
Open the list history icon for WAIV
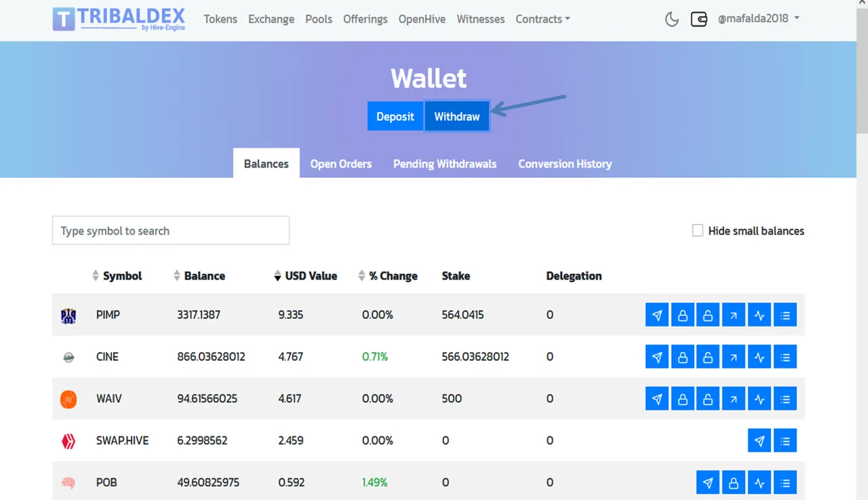click(x=785, y=399)
